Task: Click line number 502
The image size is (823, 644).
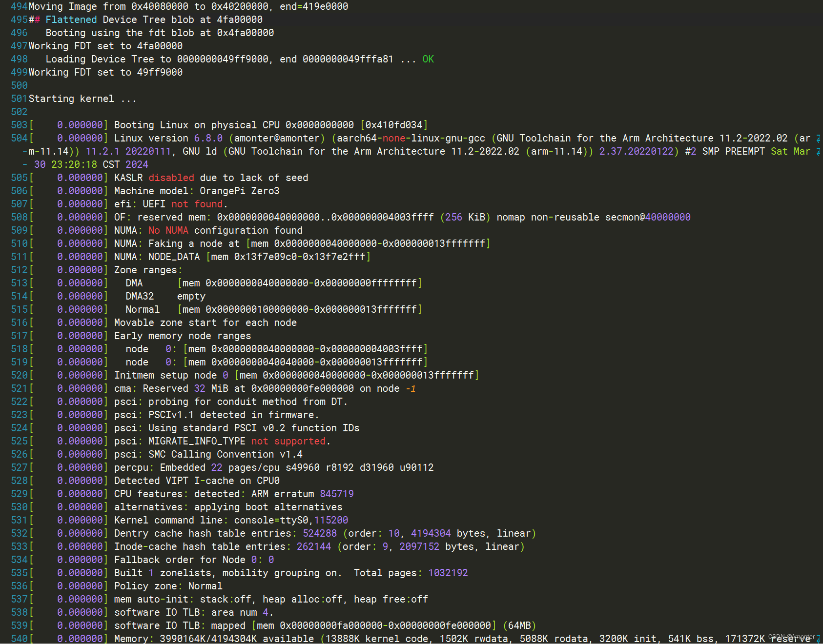Action: (x=19, y=112)
